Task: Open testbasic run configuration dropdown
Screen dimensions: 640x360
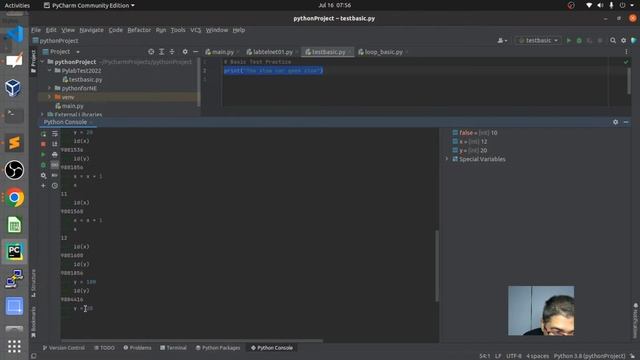Action: point(538,40)
